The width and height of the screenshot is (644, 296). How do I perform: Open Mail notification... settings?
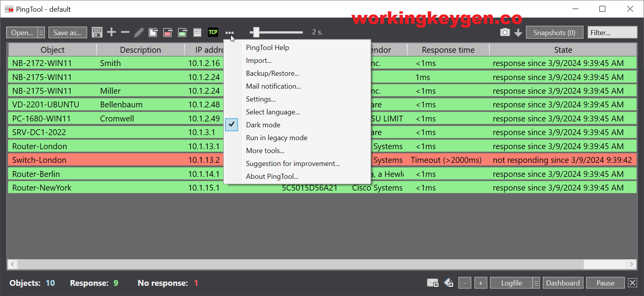point(274,86)
